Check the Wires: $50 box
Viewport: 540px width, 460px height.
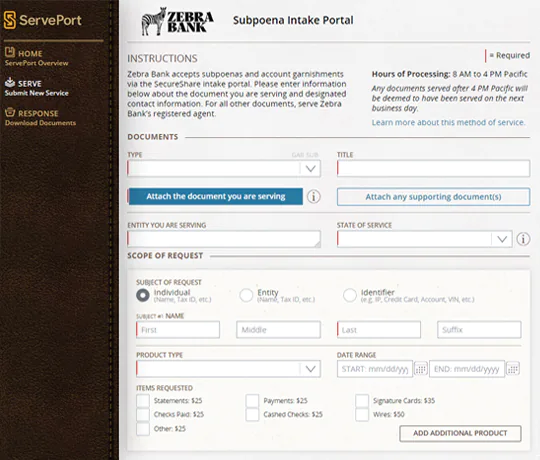coord(362,415)
